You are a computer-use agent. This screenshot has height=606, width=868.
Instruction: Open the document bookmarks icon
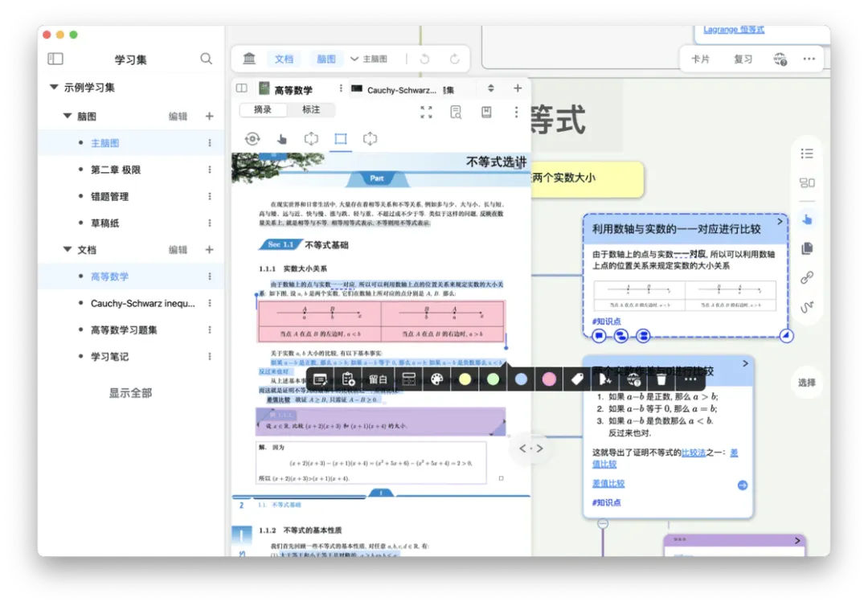[x=486, y=113]
